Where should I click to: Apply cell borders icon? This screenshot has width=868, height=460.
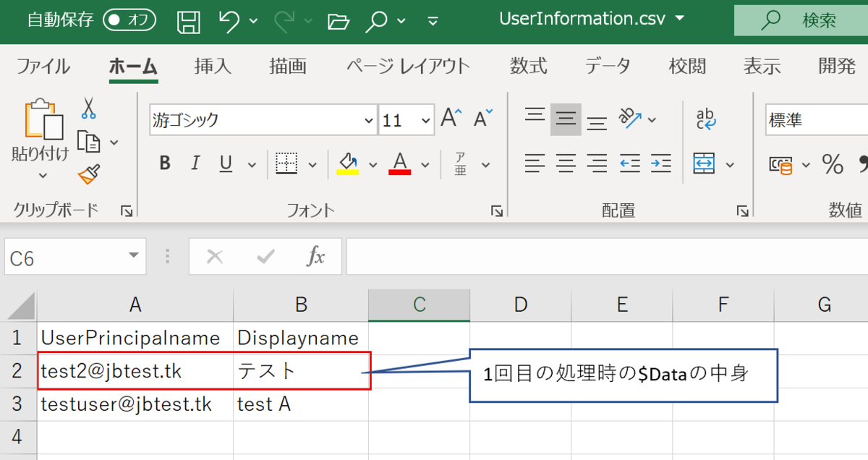coord(286,163)
